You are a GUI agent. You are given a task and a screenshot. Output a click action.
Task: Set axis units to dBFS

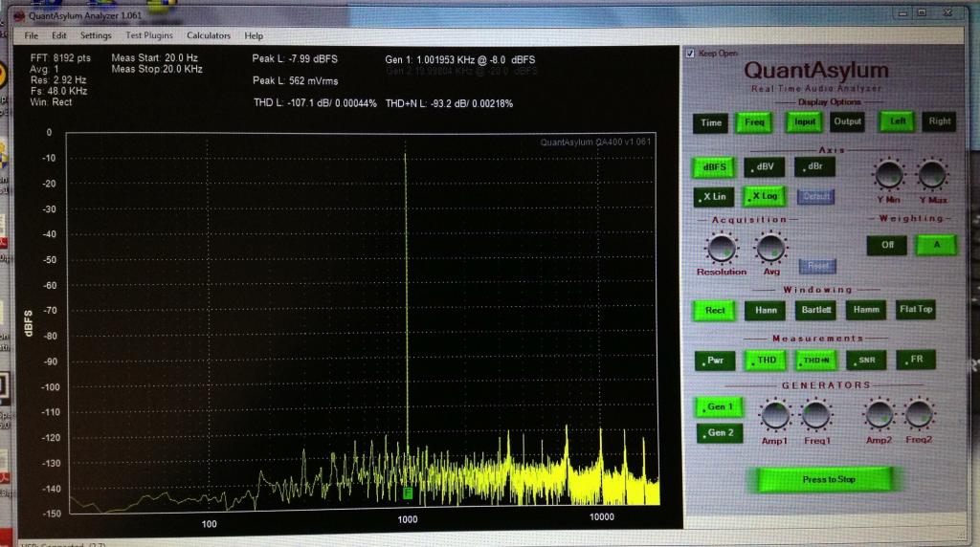pyautogui.click(x=713, y=167)
